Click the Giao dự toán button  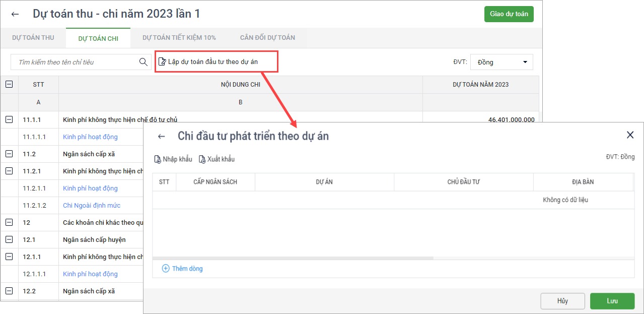coord(509,14)
